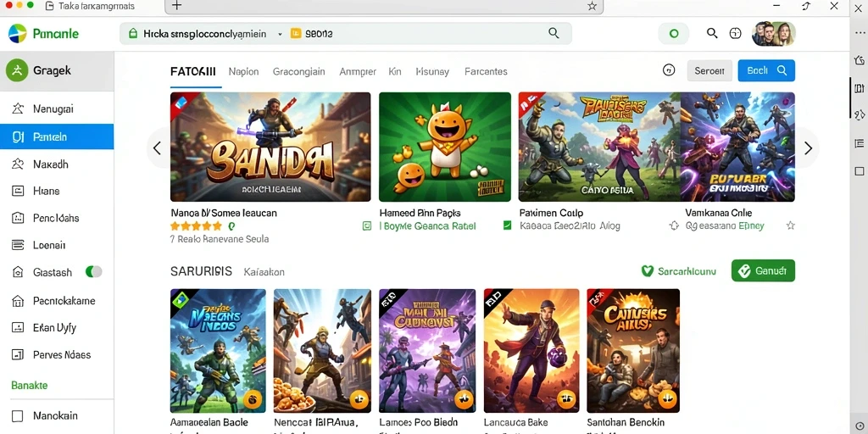The width and height of the screenshot is (868, 434).
Task: Go to previous carousel slide arrow
Action: click(x=157, y=147)
